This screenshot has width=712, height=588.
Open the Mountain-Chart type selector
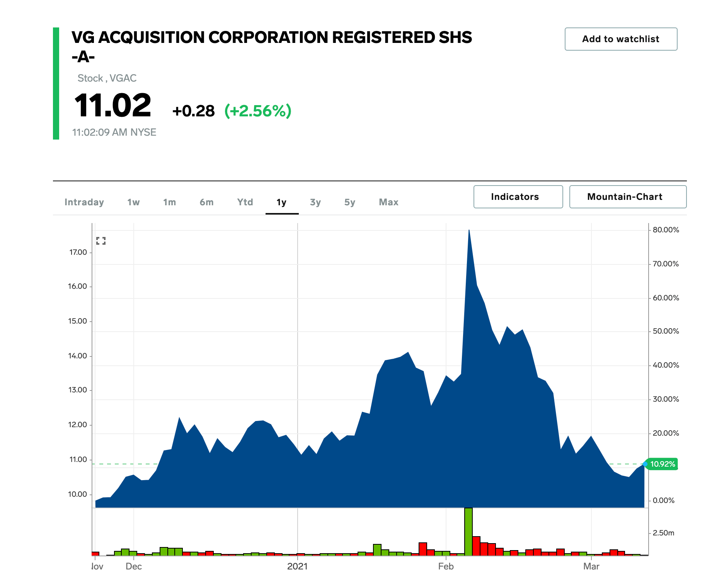tap(627, 197)
